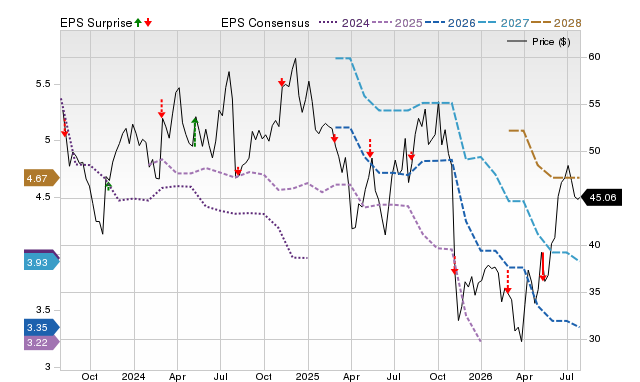Click the 3.93 light blue value tag
This screenshot has width=640, height=382.
42,262
